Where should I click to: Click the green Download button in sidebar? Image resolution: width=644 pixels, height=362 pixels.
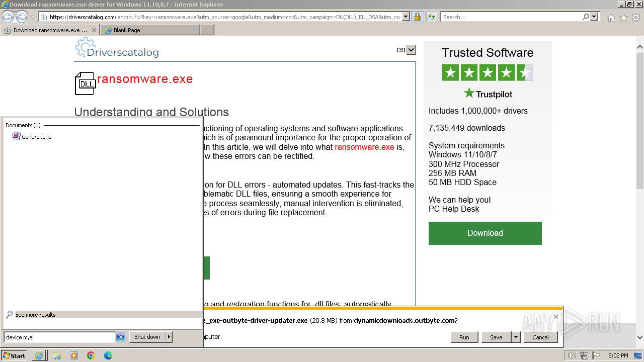click(485, 233)
